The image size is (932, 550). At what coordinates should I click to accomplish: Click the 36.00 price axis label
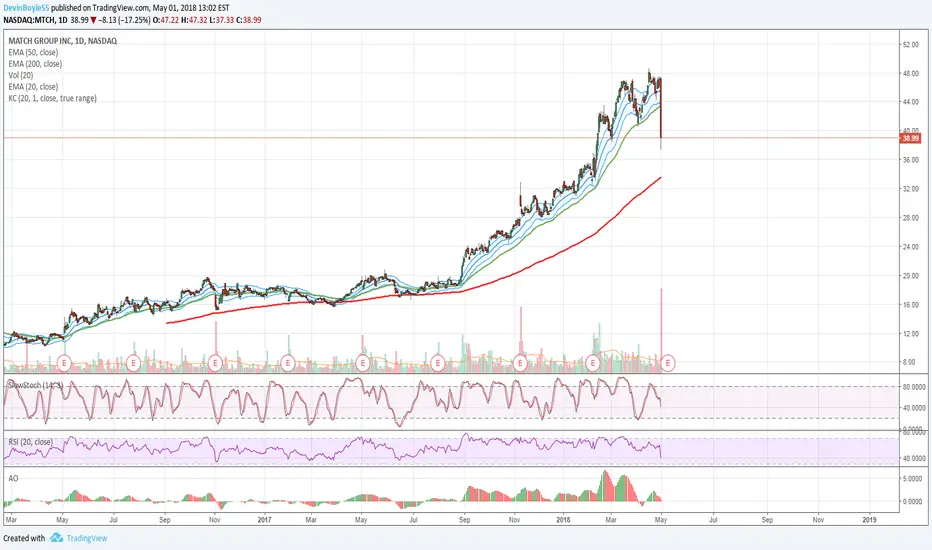(x=911, y=160)
